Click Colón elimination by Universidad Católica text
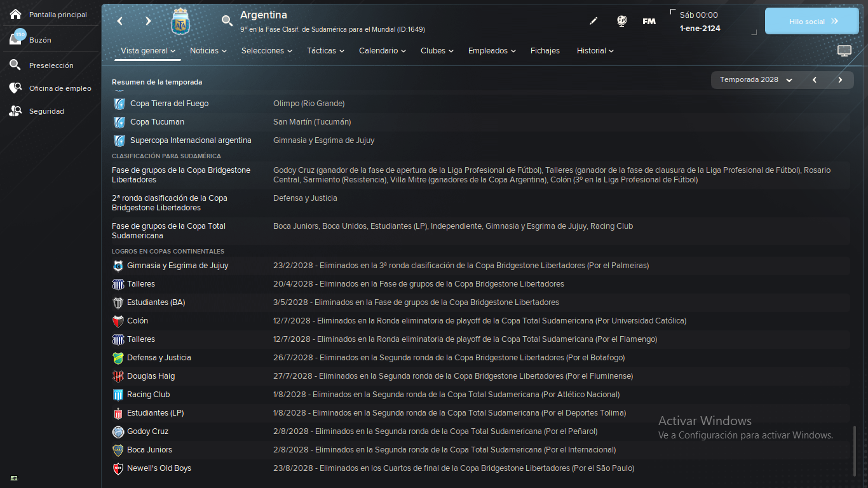Image resolution: width=868 pixels, height=488 pixels. tap(480, 321)
